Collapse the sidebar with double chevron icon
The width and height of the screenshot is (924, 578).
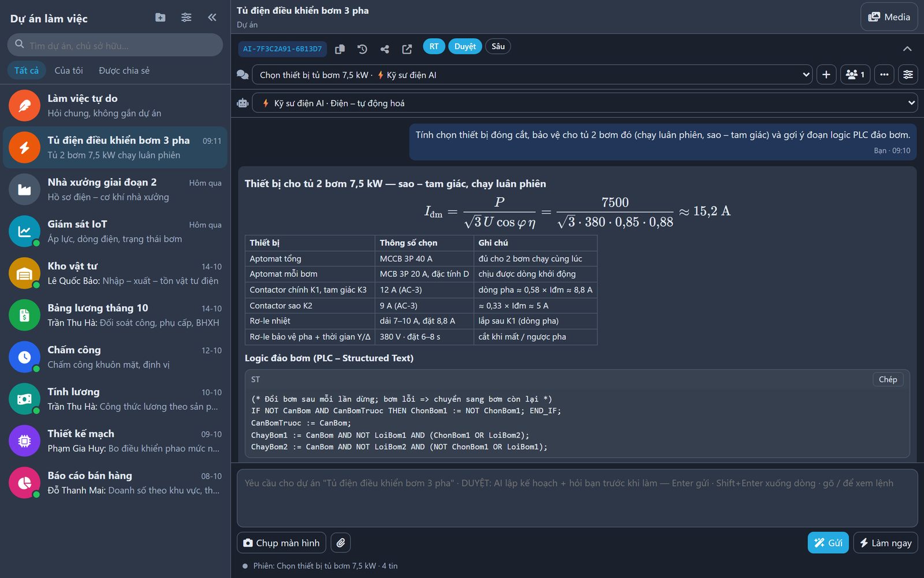[212, 17]
